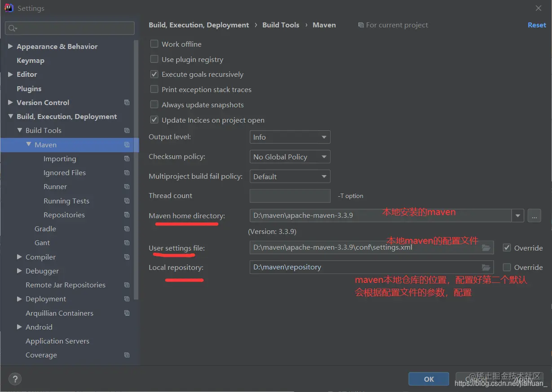Enable Print exception stack traces
Image resolution: width=552 pixels, height=392 pixels.
154,89
